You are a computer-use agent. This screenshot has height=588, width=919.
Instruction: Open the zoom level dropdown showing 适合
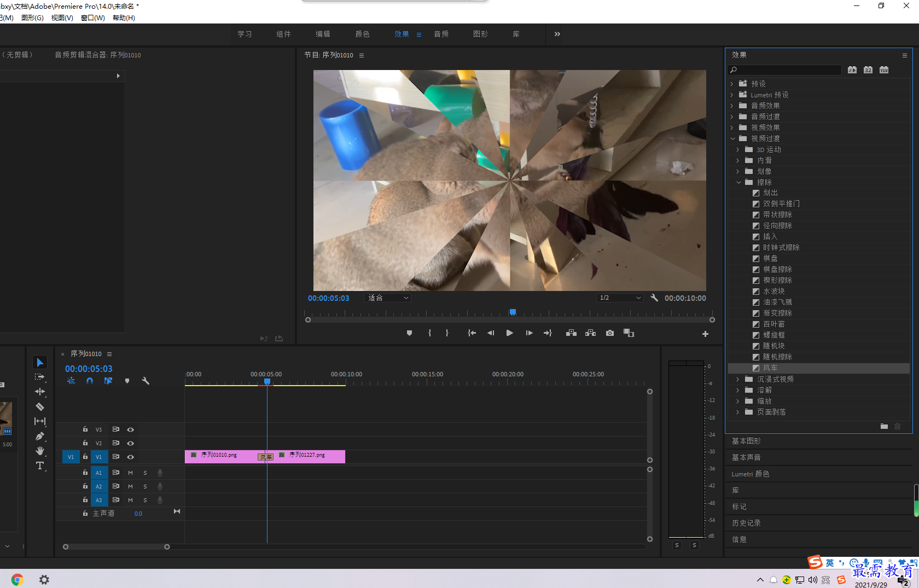(387, 298)
